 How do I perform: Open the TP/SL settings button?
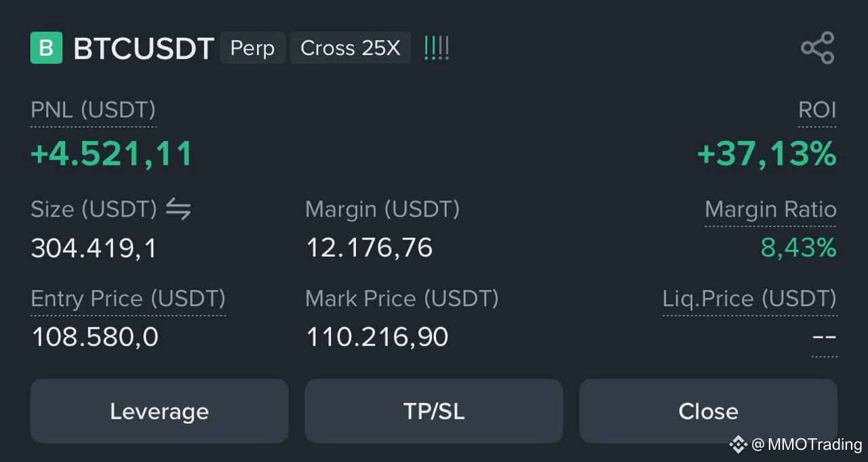[x=434, y=411]
